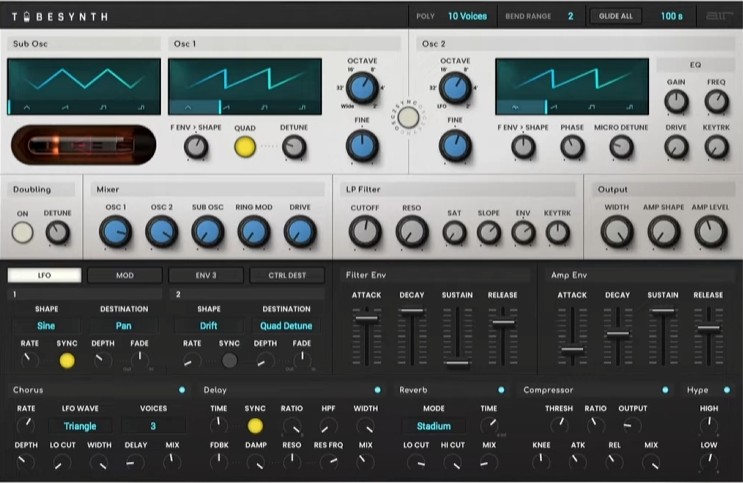Toggle LFO 1 SYNC button
The height and width of the screenshot is (483, 743).
(67, 361)
